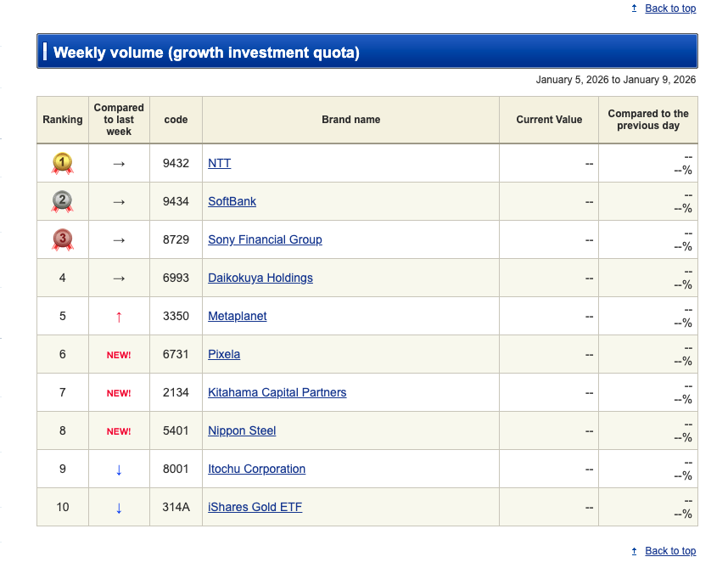The width and height of the screenshot is (728, 568).
Task: Click the ranking number 6 cell
Action: click(62, 354)
